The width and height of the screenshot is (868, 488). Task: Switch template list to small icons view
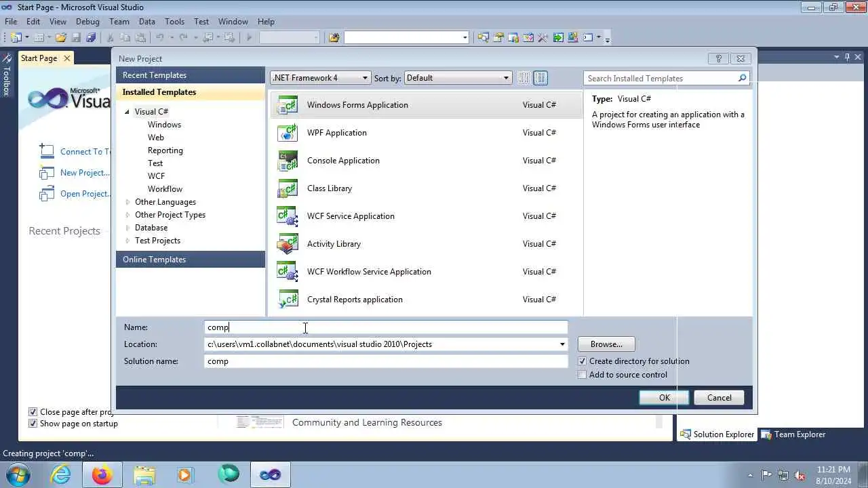pyautogui.click(x=524, y=78)
